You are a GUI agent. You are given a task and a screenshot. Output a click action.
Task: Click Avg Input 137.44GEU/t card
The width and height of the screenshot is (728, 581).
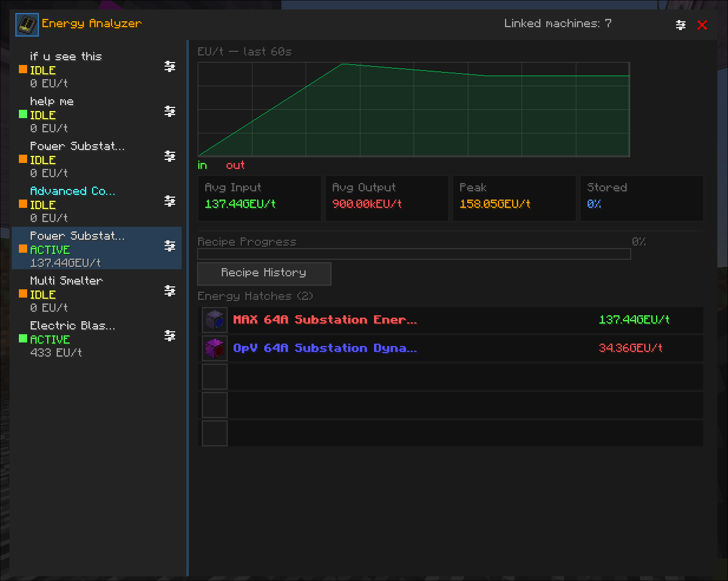click(260, 198)
